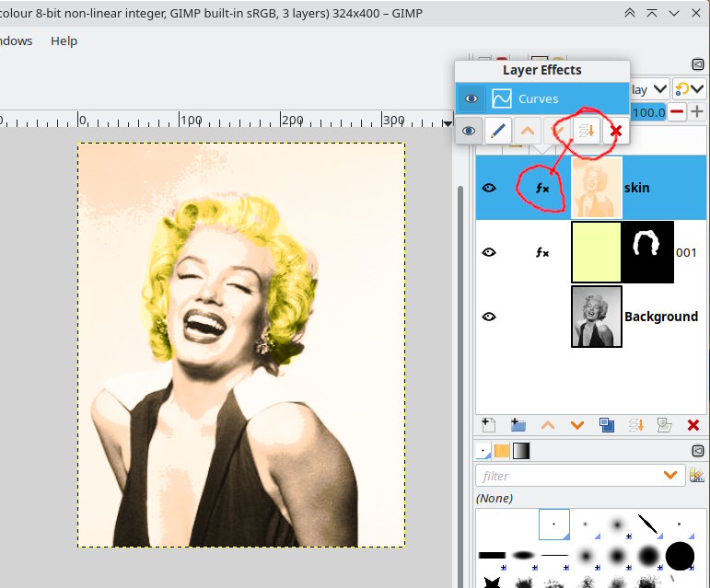Click the fx icon on the skin layer

point(542,188)
